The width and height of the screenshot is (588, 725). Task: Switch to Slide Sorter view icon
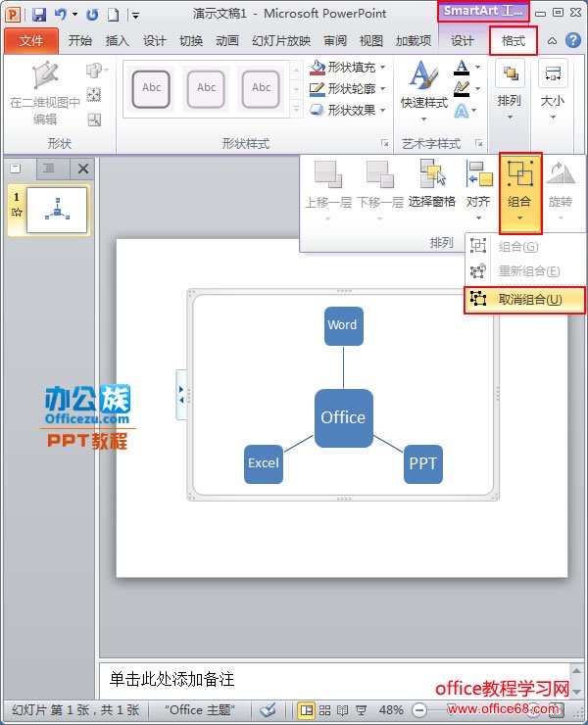click(324, 709)
